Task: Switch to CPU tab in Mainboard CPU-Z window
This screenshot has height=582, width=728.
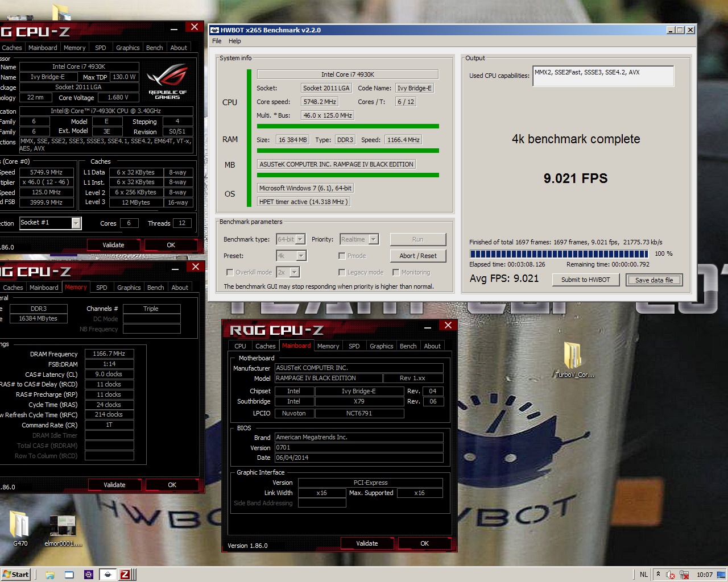Action: (x=240, y=346)
